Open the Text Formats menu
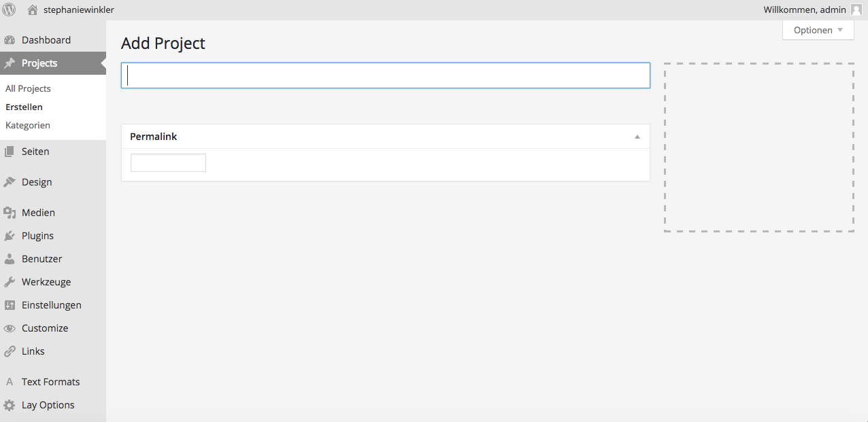This screenshot has height=422, width=868. pos(50,382)
